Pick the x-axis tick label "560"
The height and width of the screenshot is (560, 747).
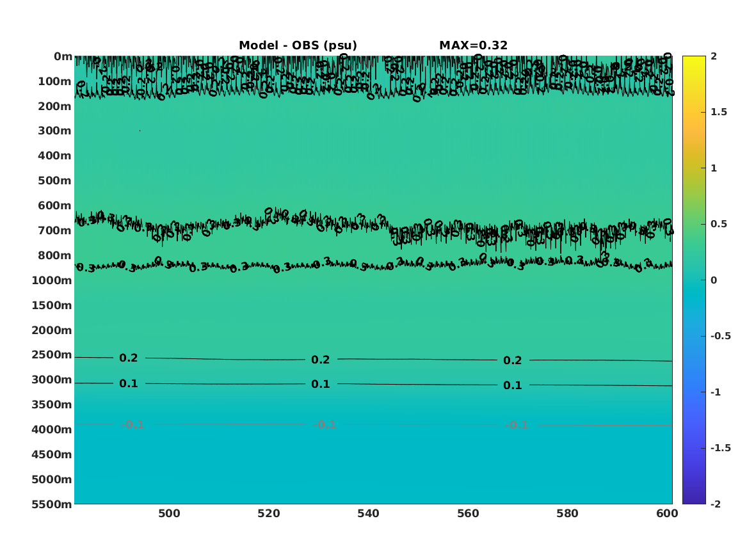point(468,513)
